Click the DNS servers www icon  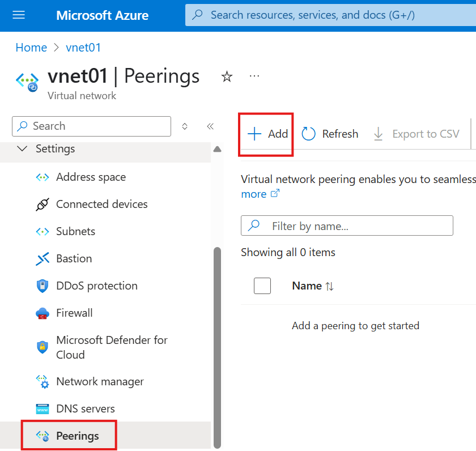pyautogui.click(x=42, y=409)
